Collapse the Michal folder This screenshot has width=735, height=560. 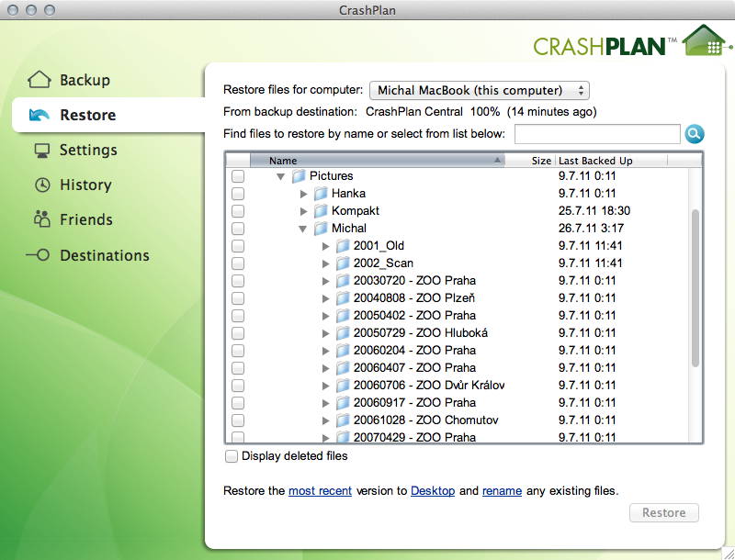coord(303,229)
